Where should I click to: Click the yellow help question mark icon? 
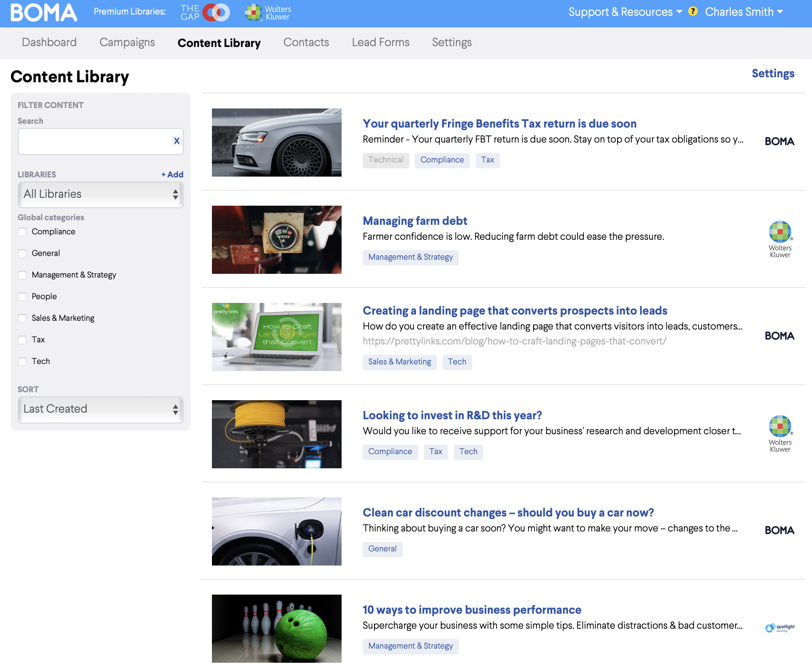(x=693, y=11)
